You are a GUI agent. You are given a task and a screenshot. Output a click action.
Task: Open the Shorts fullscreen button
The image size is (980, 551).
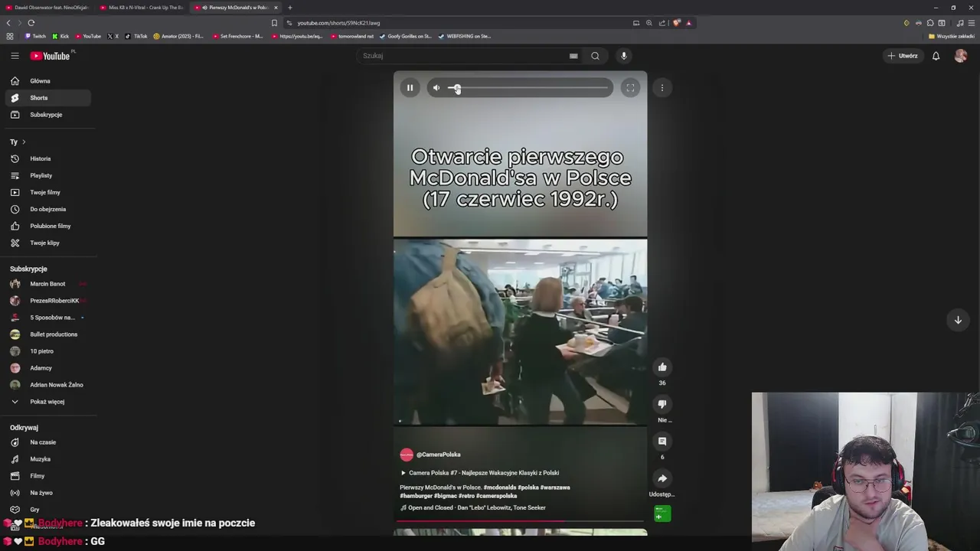(630, 88)
